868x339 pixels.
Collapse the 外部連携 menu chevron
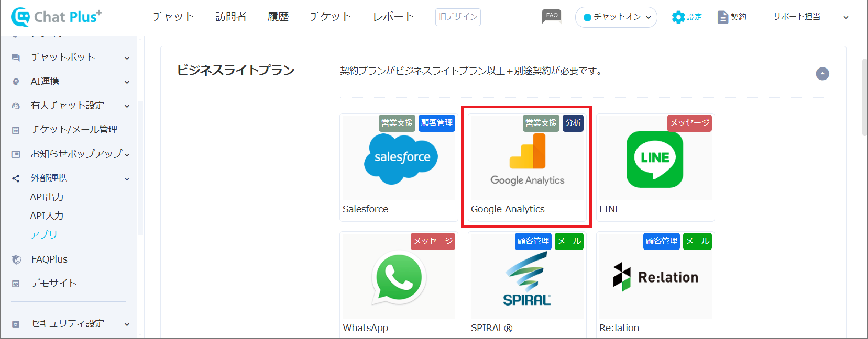point(127,179)
